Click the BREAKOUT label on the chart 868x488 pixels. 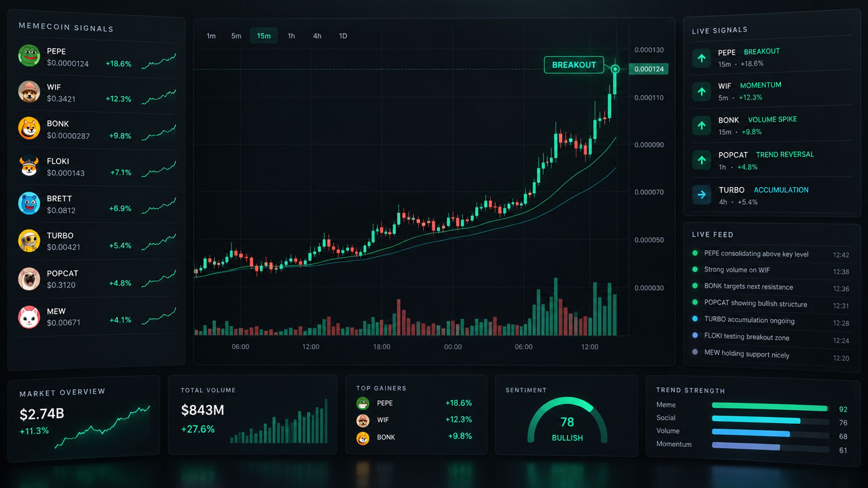[x=574, y=65]
